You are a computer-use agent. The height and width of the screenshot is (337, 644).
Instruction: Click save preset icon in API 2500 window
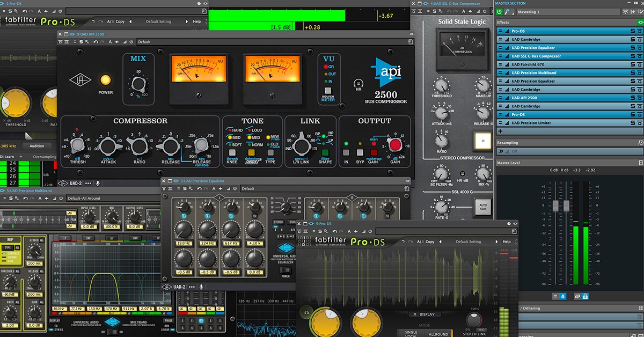click(x=411, y=41)
